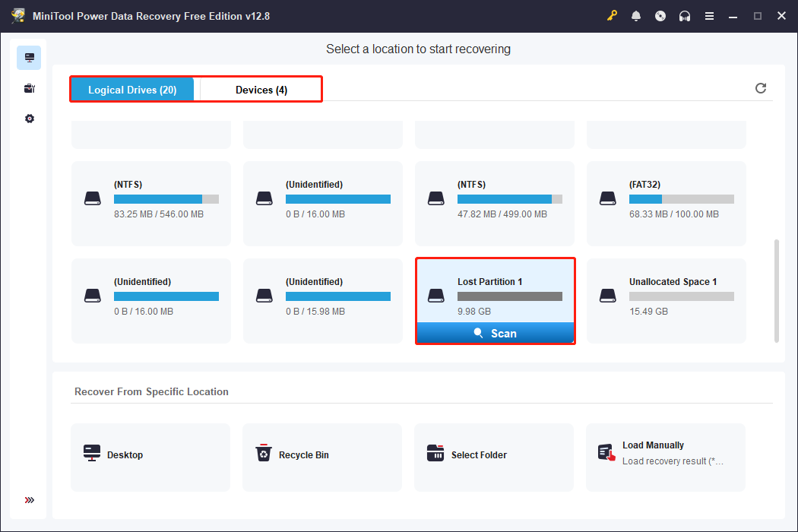Open support via the headphones icon
The height and width of the screenshot is (532, 798).
(x=685, y=15)
